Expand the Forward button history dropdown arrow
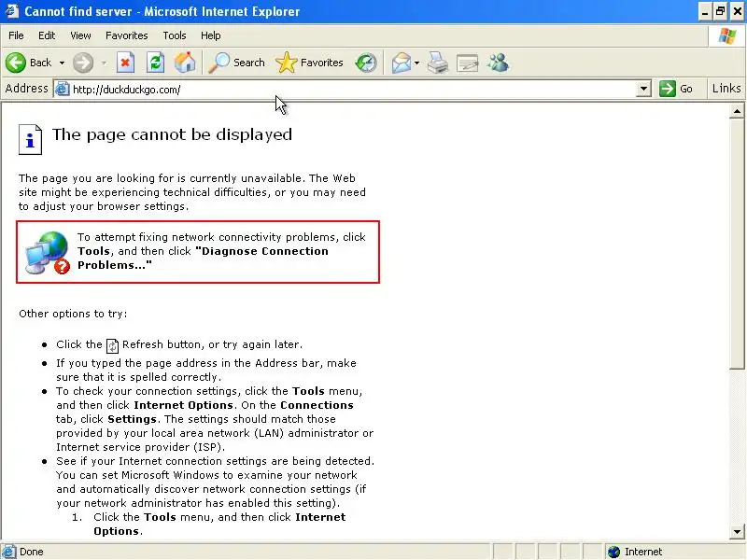The height and width of the screenshot is (560, 747). [104, 63]
